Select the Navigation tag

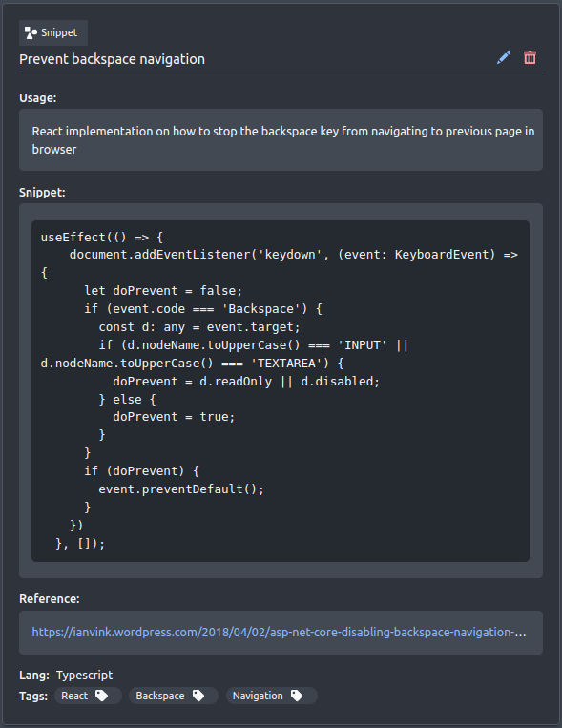click(x=271, y=696)
